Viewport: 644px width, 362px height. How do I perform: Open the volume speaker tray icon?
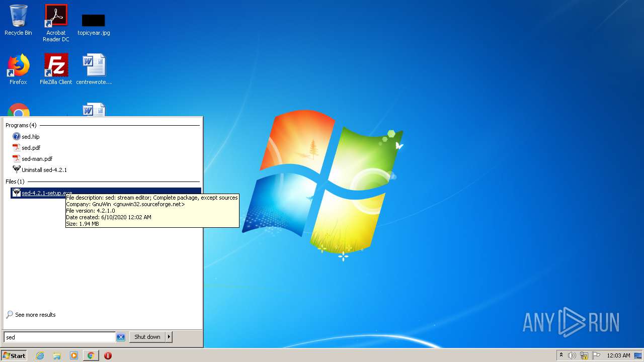pos(572,355)
